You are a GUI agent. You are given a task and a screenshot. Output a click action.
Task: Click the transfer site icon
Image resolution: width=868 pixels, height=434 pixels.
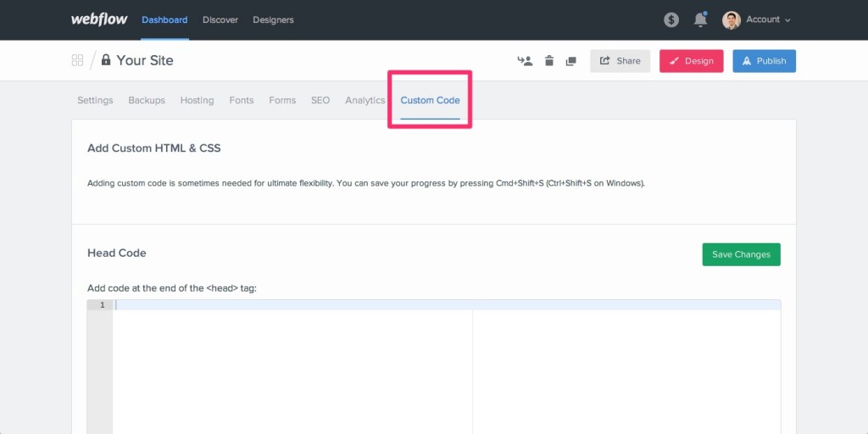point(525,61)
